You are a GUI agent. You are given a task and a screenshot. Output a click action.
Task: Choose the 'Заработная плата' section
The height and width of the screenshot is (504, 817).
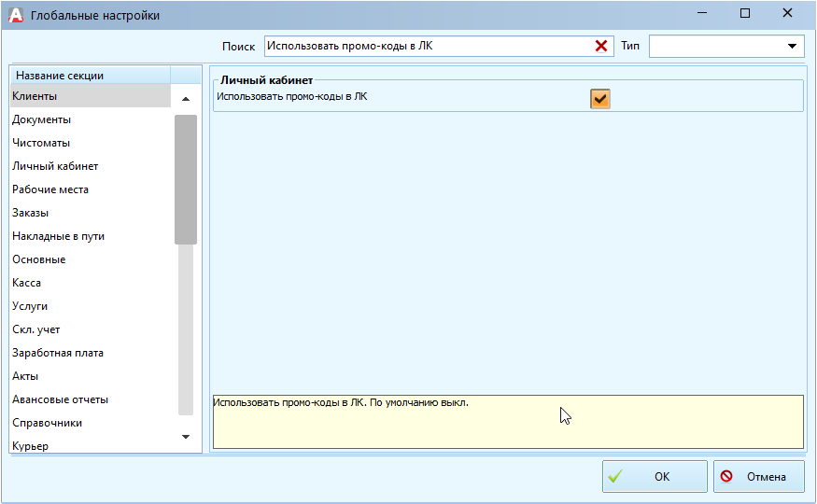(x=58, y=353)
